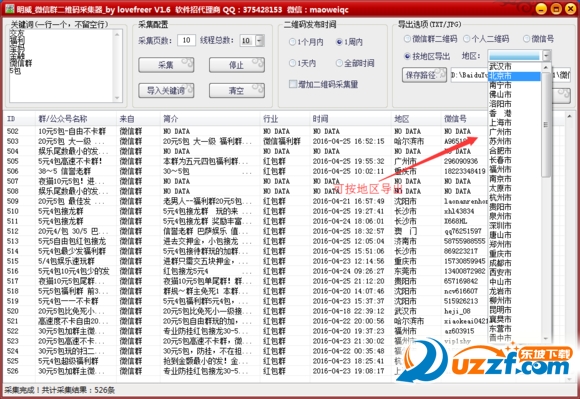Click the region list scrollbar thumb

point(546,124)
